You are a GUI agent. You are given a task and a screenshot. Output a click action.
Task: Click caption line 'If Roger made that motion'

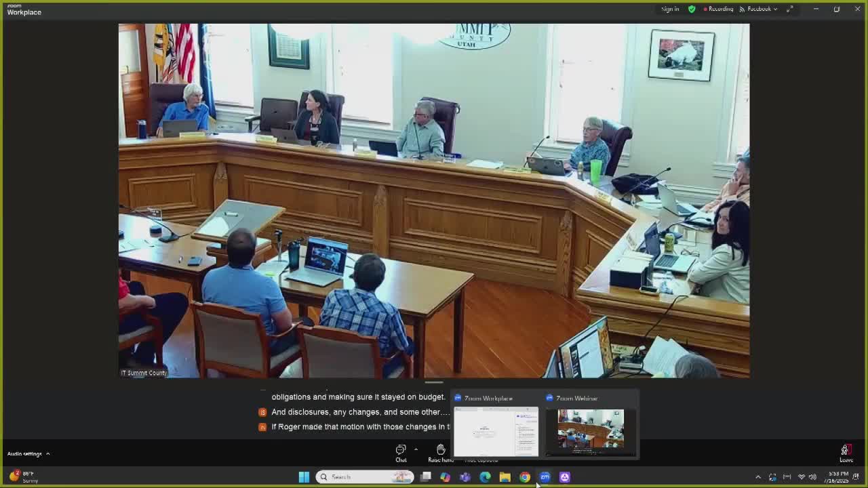pyautogui.click(x=360, y=427)
